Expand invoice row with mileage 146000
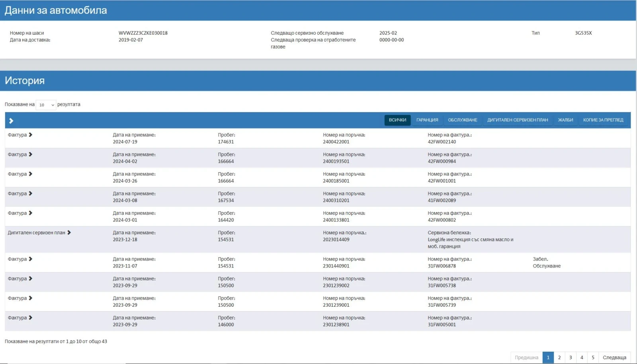This screenshot has height=364, width=637. tap(31, 317)
